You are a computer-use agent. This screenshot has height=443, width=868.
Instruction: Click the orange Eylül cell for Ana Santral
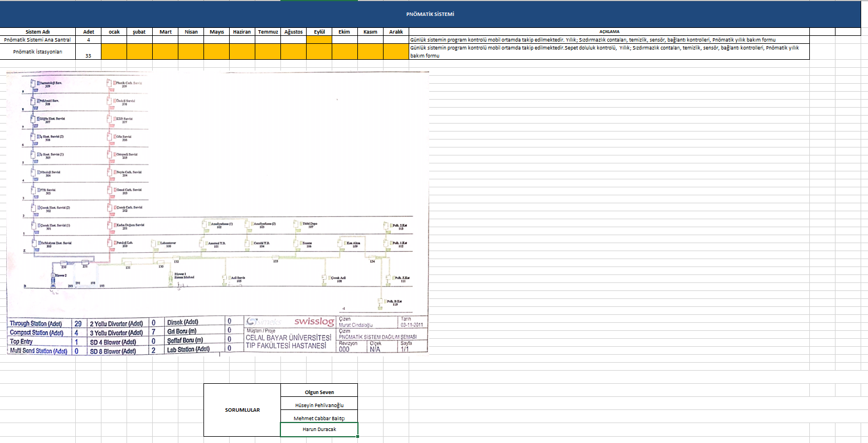coord(319,40)
